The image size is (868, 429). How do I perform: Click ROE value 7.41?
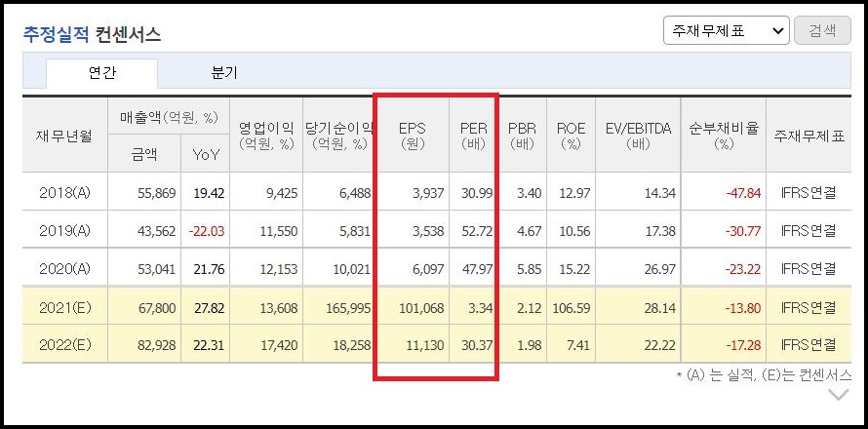tap(578, 345)
